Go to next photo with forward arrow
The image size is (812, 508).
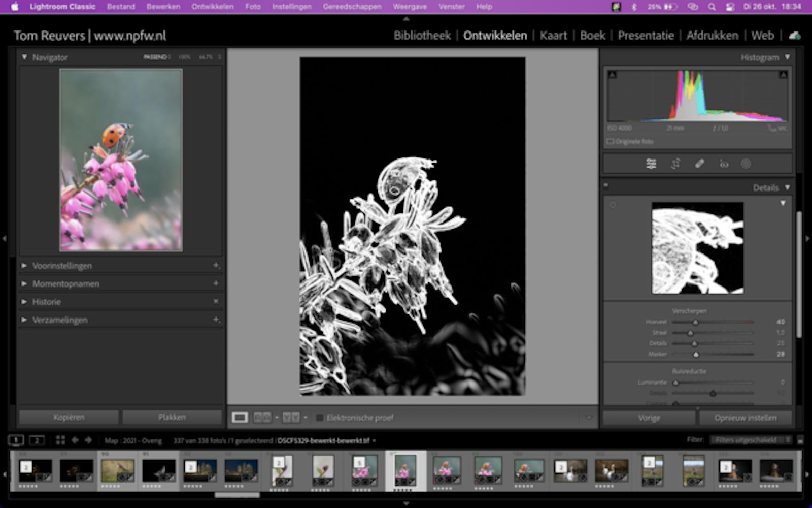click(88, 440)
